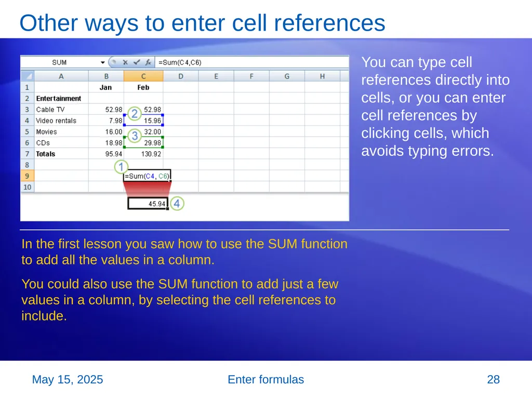Image resolution: width=532 pixels, height=399 pixels.
Task: Click paragraph starting 'You can type cell references'
Action: (435, 107)
